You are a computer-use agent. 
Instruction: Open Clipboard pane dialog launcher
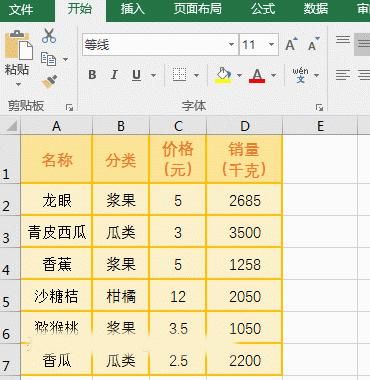(x=69, y=107)
